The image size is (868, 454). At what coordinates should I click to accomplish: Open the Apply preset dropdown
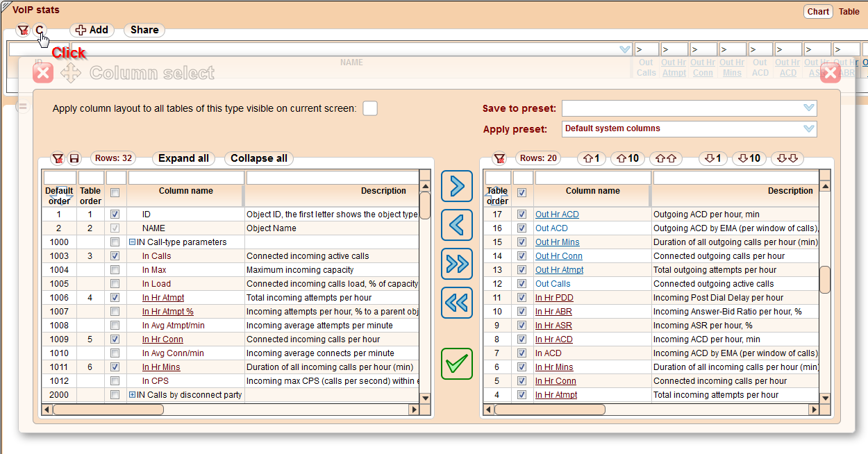click(808, 129)
